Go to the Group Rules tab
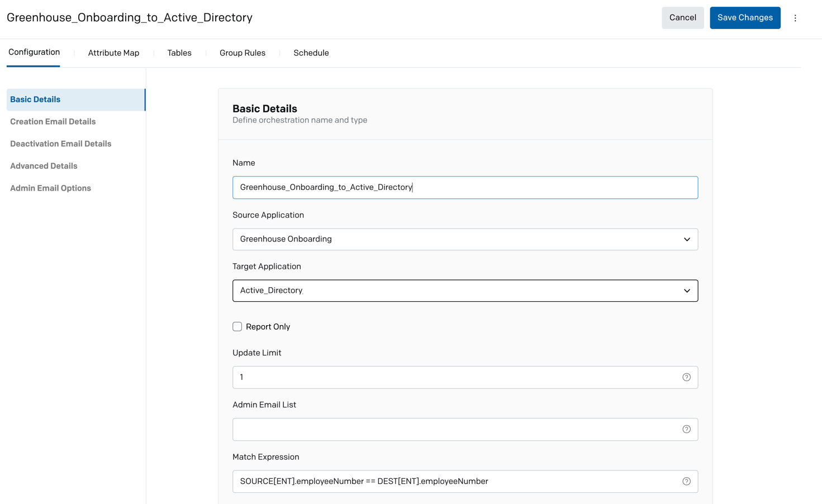Screen dimensions: 822x504 243,53
